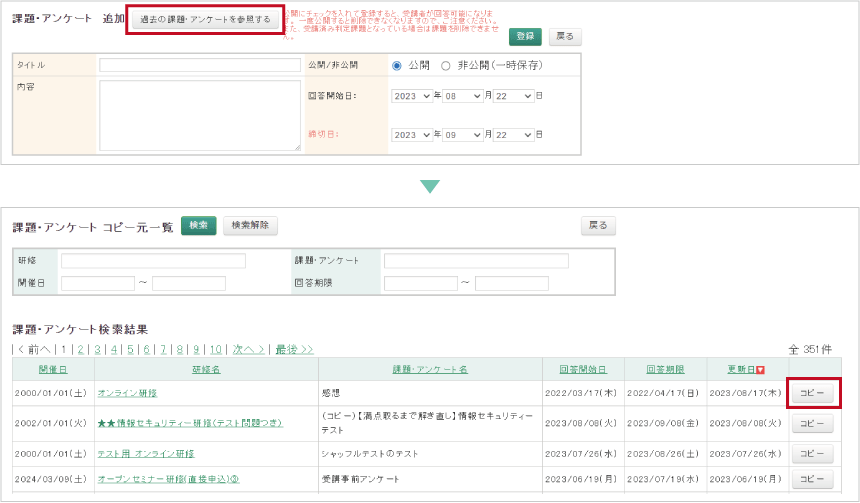Select the 公開 radio button
860x503 pixels.
pyautogui.click(x=397, y=65)
